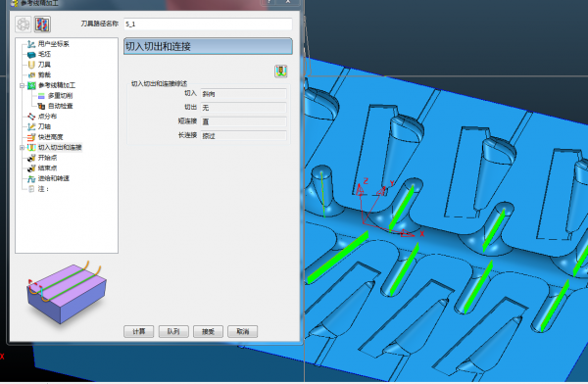
Task: Select 多重切削 multiple cuts node
Action: pyautogui.click(x=60, y=96)
